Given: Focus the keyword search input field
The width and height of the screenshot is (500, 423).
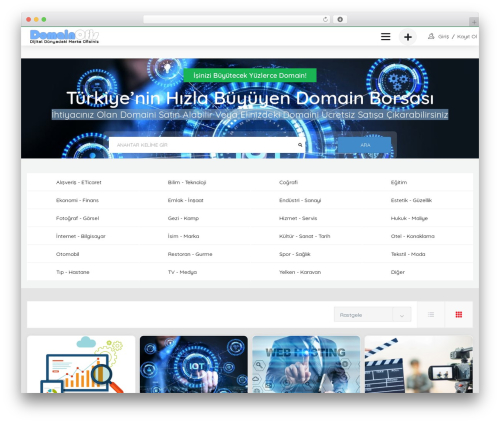Looking at the screenshot, I should (207, 145).
